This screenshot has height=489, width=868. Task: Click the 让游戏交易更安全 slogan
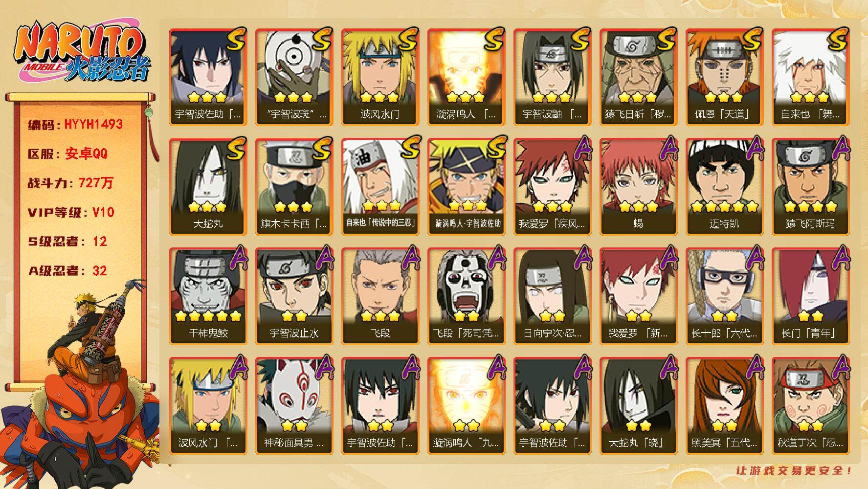(x=794, y=470)
